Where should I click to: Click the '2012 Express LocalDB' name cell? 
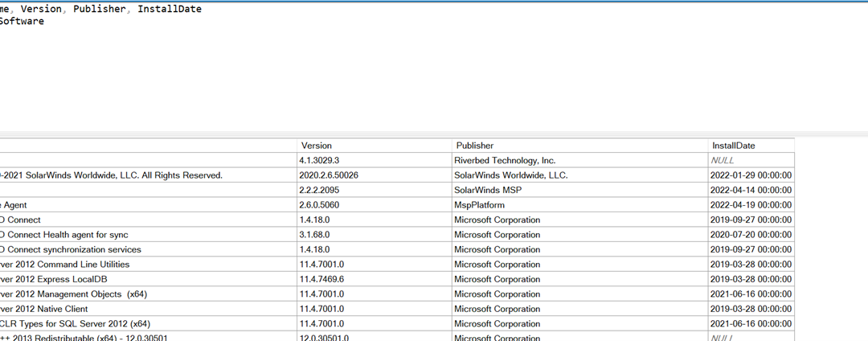click(x=149, y=280)
